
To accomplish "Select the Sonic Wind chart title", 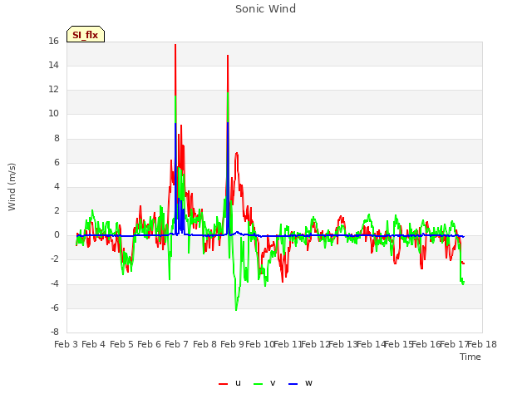I will tap(266, 9).
